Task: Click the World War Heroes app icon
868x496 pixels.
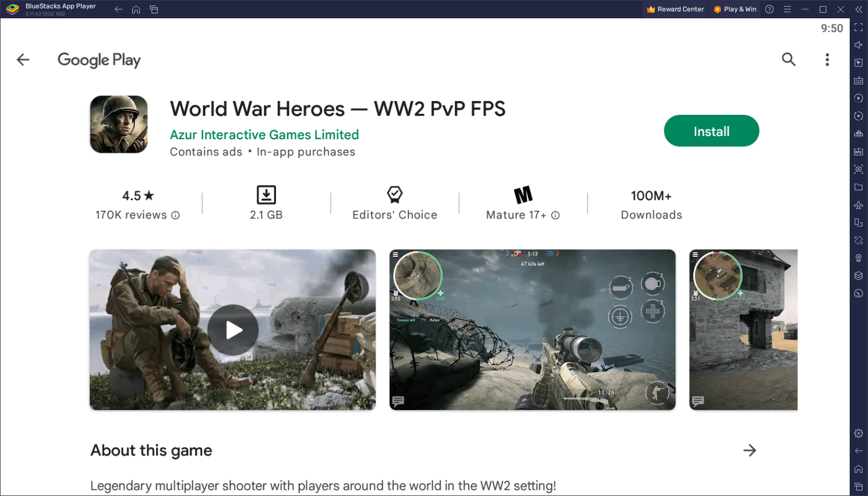Action: 119,124
